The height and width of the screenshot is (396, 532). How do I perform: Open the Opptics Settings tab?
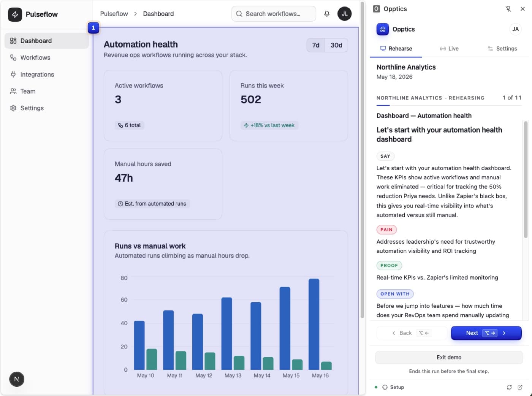click(x=502, y=49)
